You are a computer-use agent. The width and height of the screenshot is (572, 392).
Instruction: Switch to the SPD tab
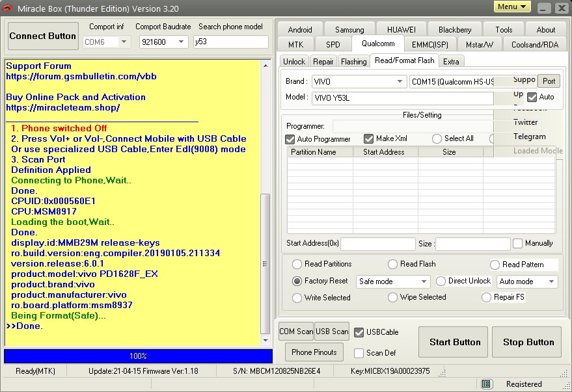point(333,44)
